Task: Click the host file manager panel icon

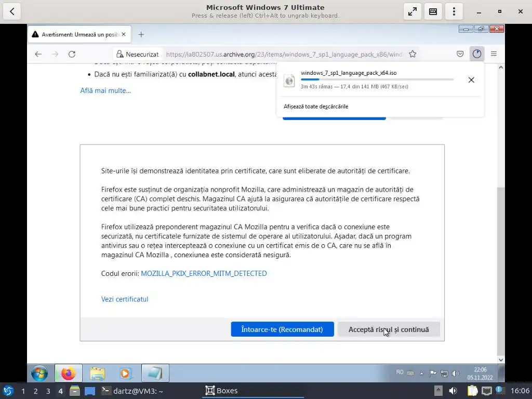Action: click(x=75, y=391)
